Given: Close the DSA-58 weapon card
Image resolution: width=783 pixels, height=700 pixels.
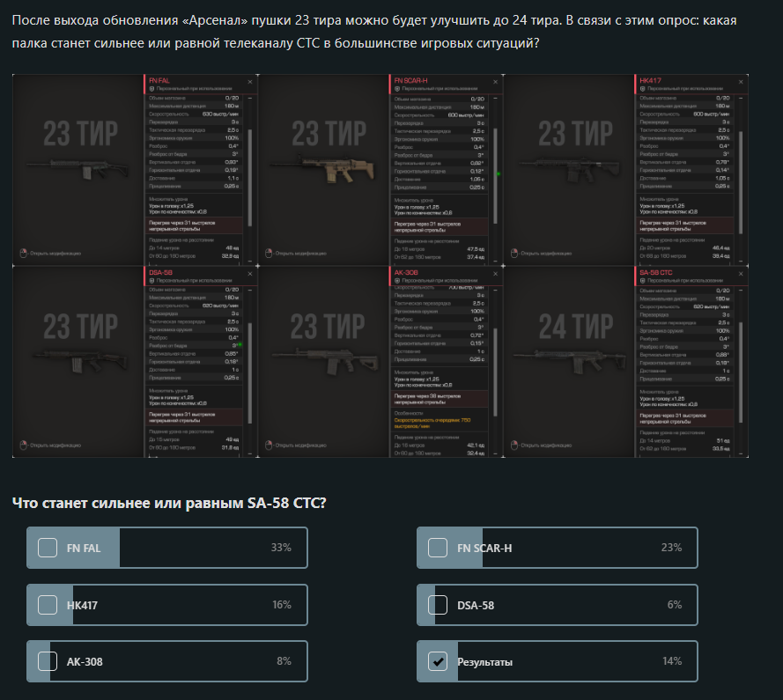Looking at the screenshot, I should (250, 274).
